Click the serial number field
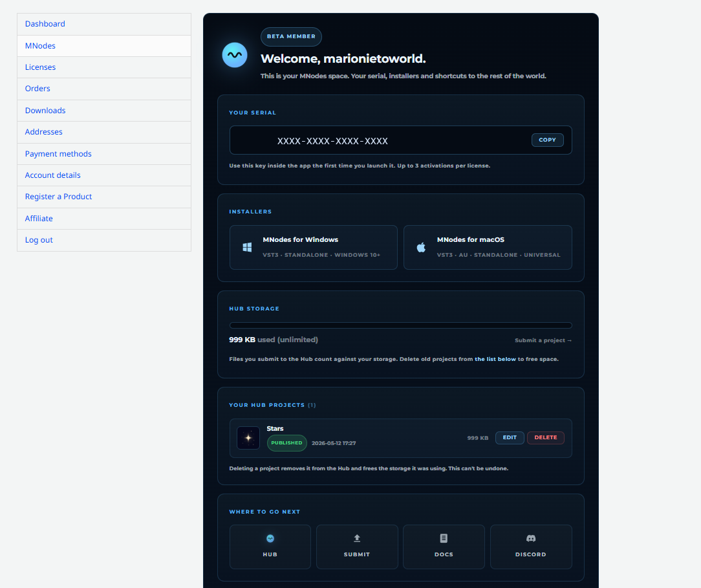Screen dimensions: 701x588 (400, 140)
